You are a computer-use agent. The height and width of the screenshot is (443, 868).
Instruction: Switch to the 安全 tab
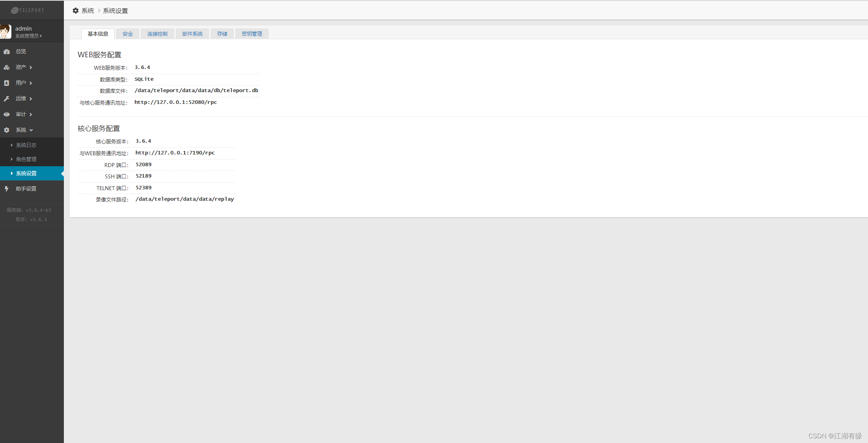127,34
